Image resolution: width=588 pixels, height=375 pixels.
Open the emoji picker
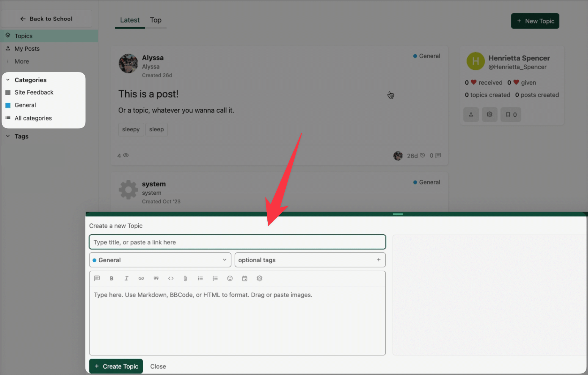[230, 278]
